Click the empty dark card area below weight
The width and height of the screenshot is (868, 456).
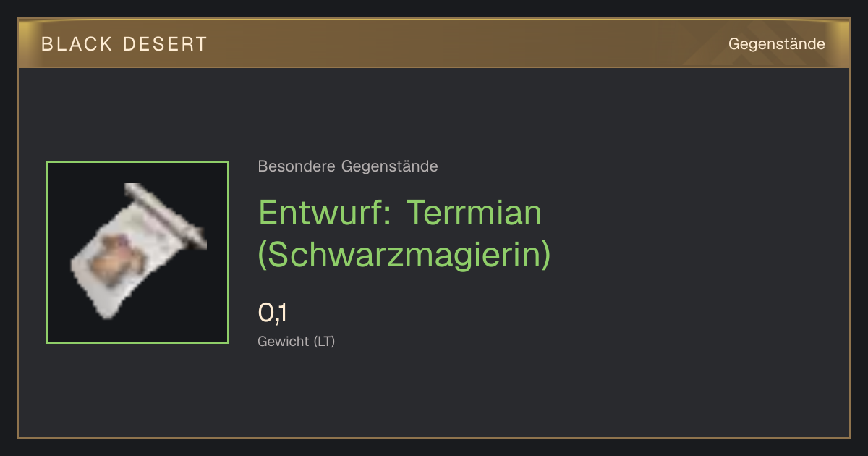[434, 394]
